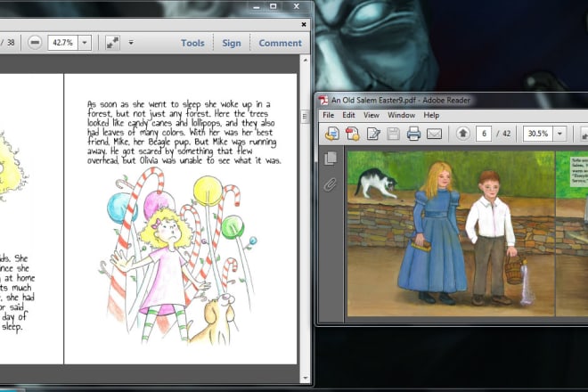Go to previous page with up arrow

click(463, 133)
